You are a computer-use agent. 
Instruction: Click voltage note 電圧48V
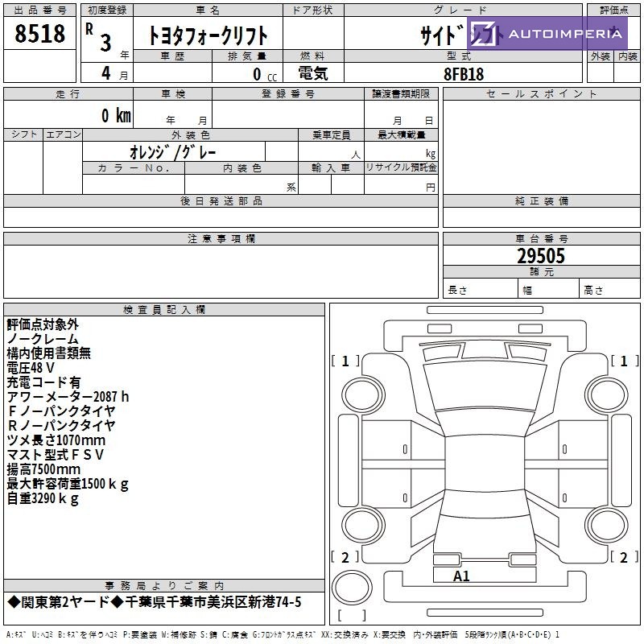pos(31,368)
